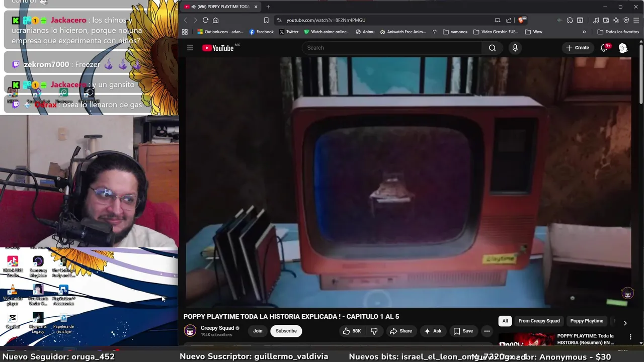Show more bookmarks chevron
This screenshot has width=644, height=362.
pos(584,32)
